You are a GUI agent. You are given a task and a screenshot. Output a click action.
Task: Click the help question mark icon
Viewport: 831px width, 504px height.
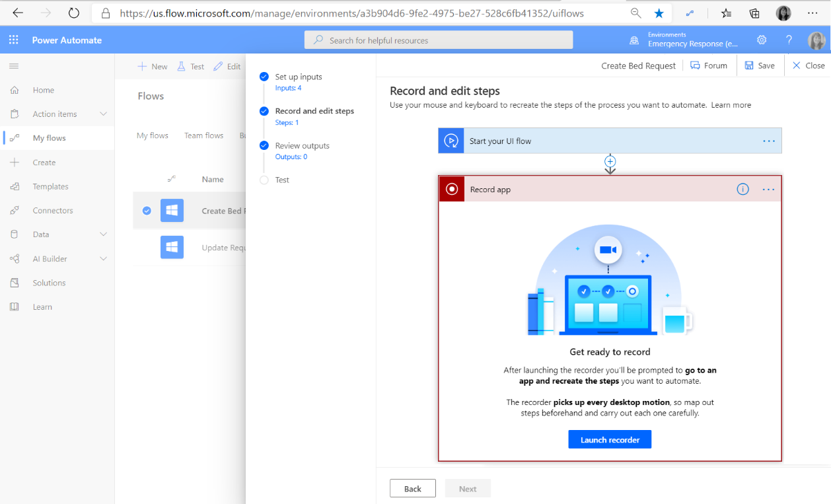click(789, 40)
